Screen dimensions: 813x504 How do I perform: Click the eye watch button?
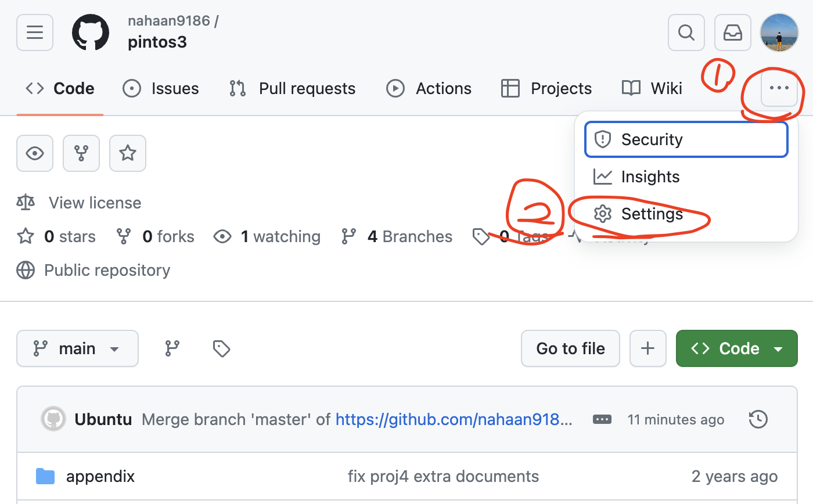pos(35,153)
